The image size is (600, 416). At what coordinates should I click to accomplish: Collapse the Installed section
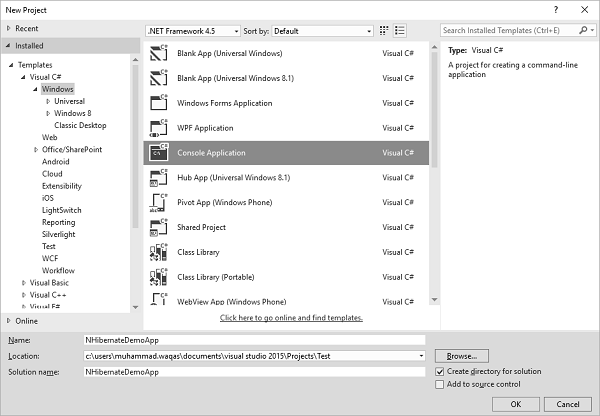(8, 46)
